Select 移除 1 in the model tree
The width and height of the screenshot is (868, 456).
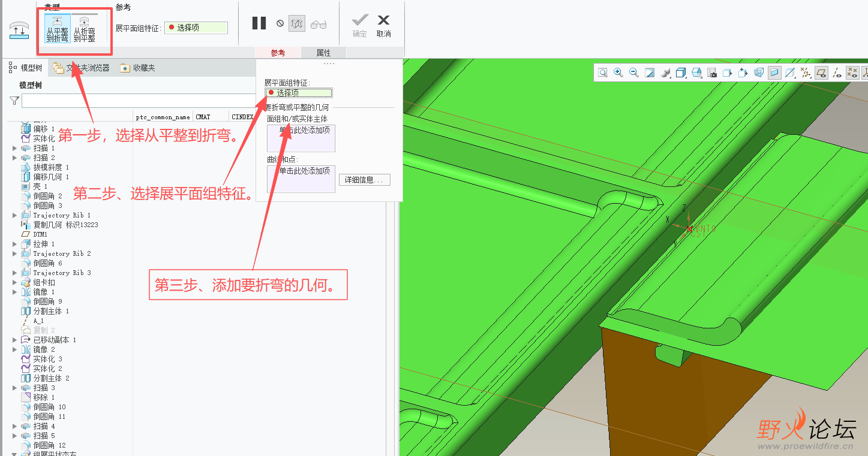[44, 397]
